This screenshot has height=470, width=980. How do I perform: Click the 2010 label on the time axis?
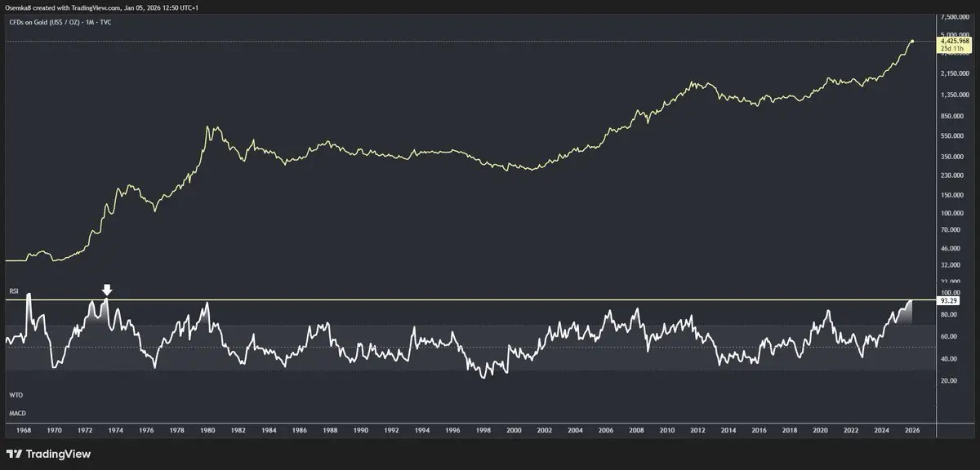666,429
